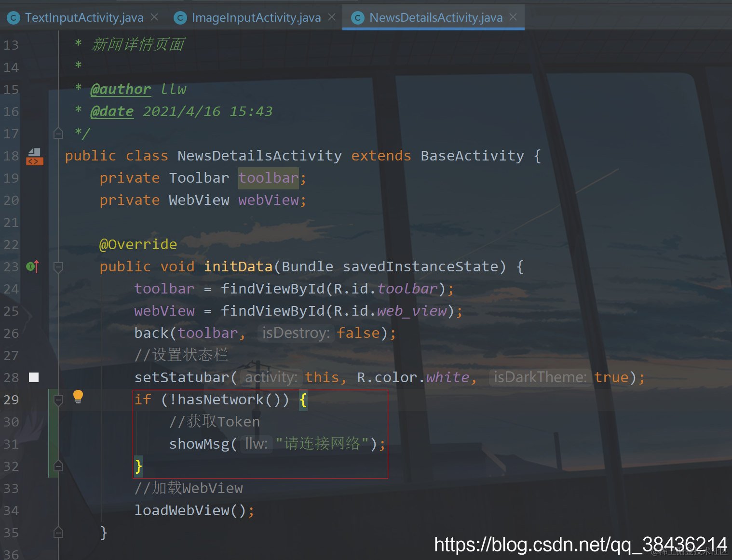
Task: Click the isDestroy parameter hint
Action: coord(296,333)
